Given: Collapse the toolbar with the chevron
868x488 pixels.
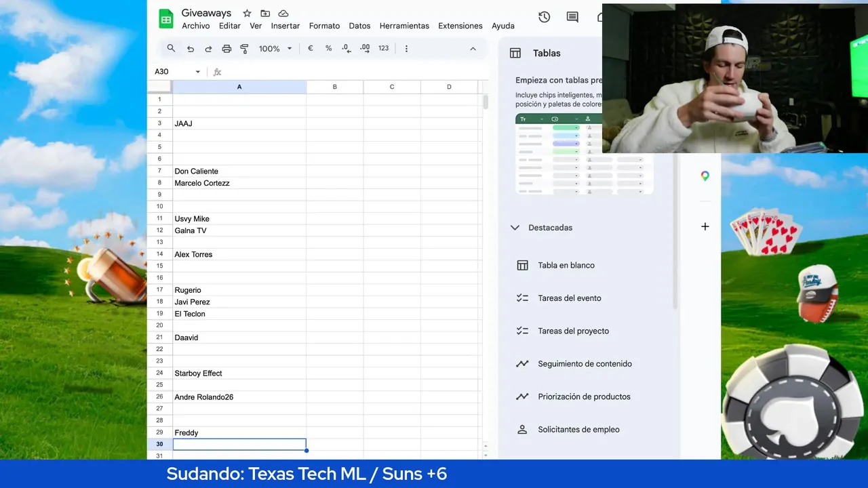Looking at the screenshot, I should (473, 49).
